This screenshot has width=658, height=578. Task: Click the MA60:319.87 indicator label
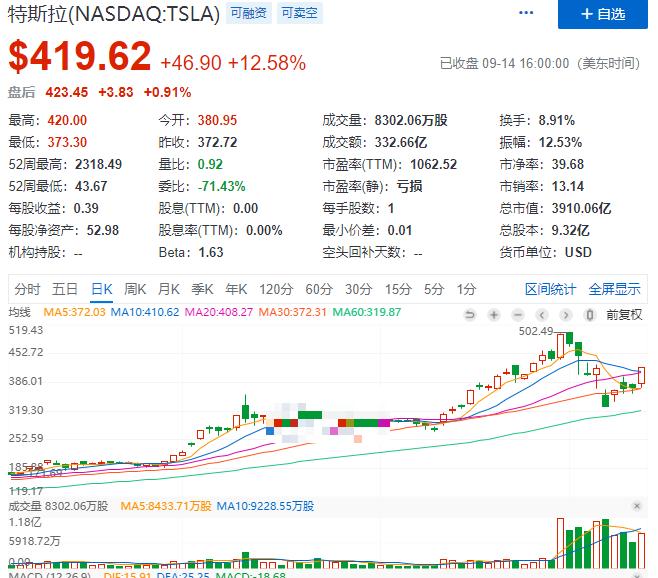[367, 312]
